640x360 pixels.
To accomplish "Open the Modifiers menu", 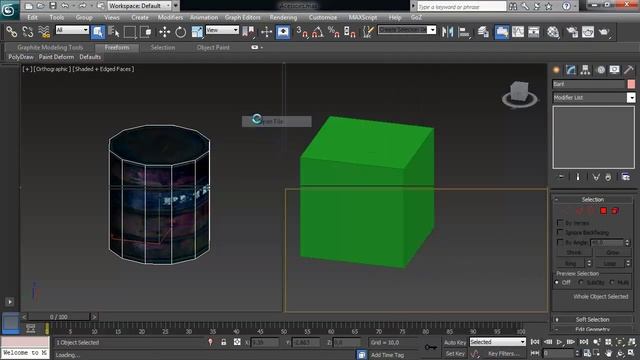I will click(x=170, y=18).
